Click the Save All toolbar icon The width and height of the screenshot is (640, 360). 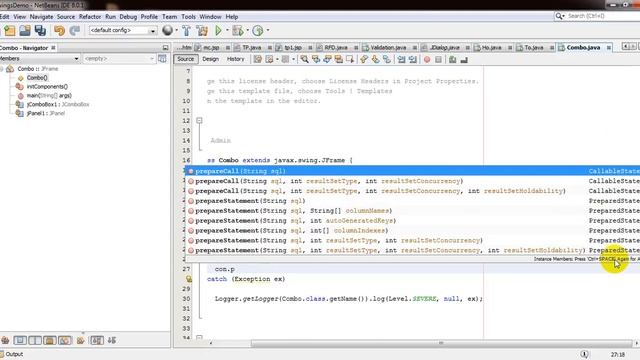pyautogui.click(x=40, y=31)
